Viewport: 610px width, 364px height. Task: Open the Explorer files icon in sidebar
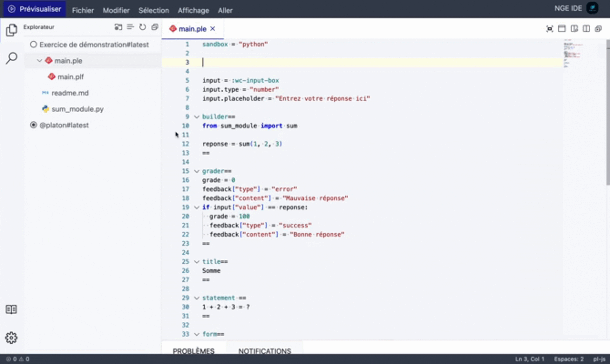coord(11,30)
